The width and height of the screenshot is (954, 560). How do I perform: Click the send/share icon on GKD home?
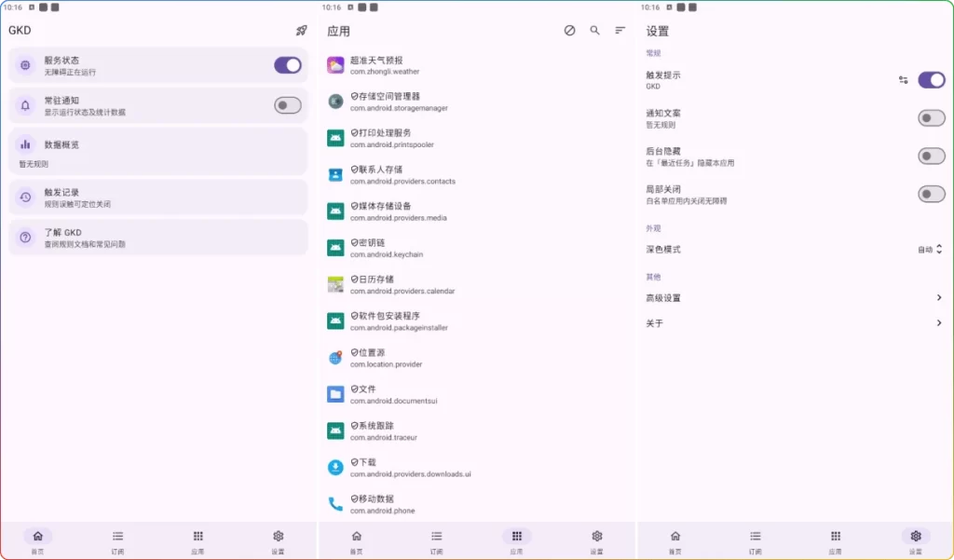(300, 30)
